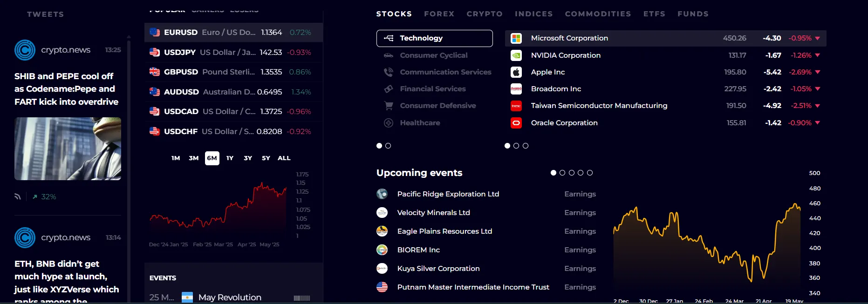Click the 32% trending arrow icon
Screen dimensions: 868x304
34,197
